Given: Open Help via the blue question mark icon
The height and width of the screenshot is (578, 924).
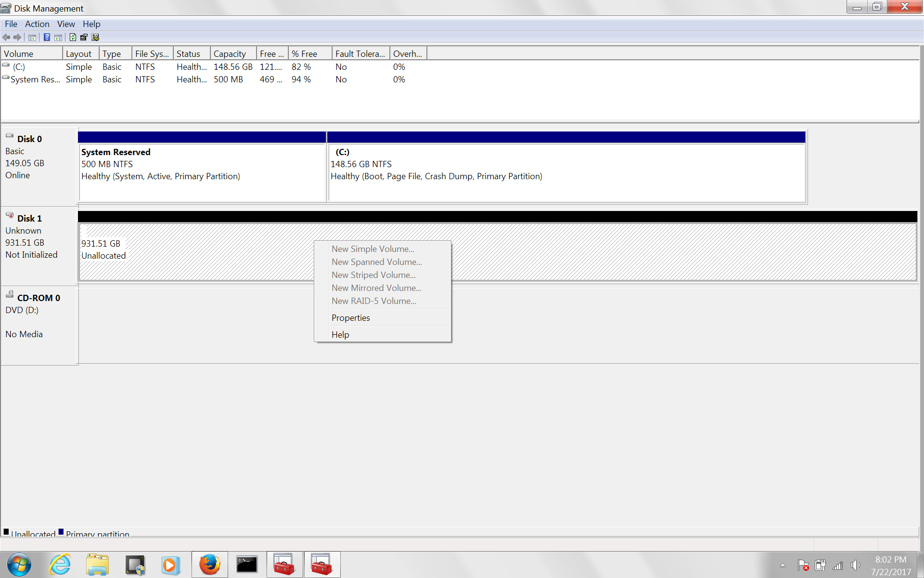Looking at the screenshot, I should click(47, 37).
